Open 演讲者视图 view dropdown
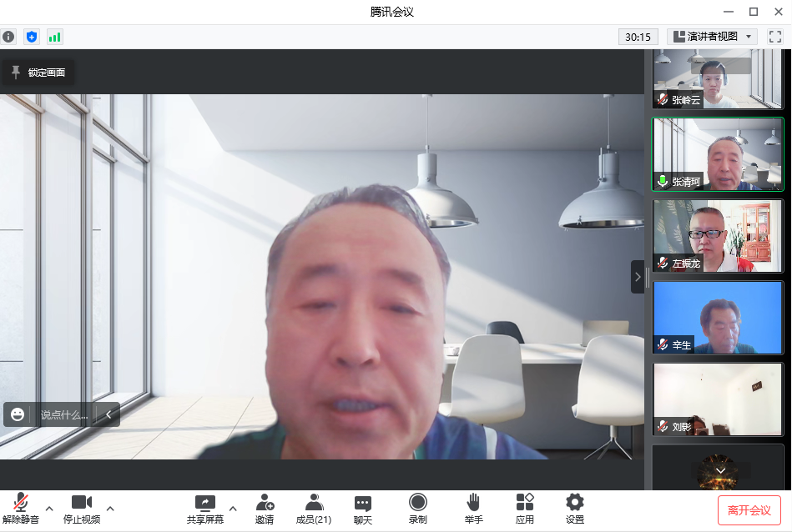This screenshot has width=792, height=532. 712,37
